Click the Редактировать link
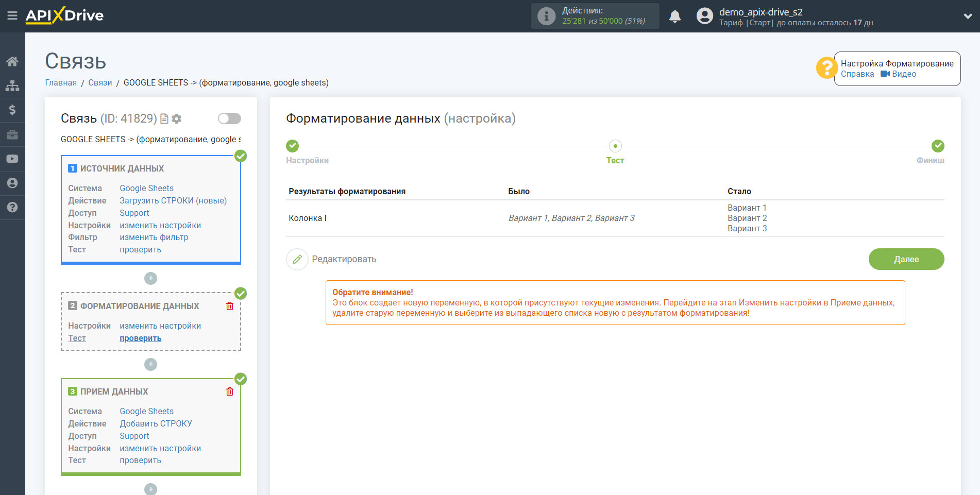 pos(344,259)
